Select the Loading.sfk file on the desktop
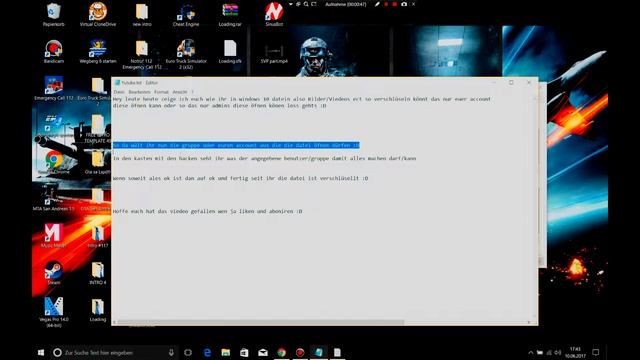640x360 pixels. click(230, 51)
